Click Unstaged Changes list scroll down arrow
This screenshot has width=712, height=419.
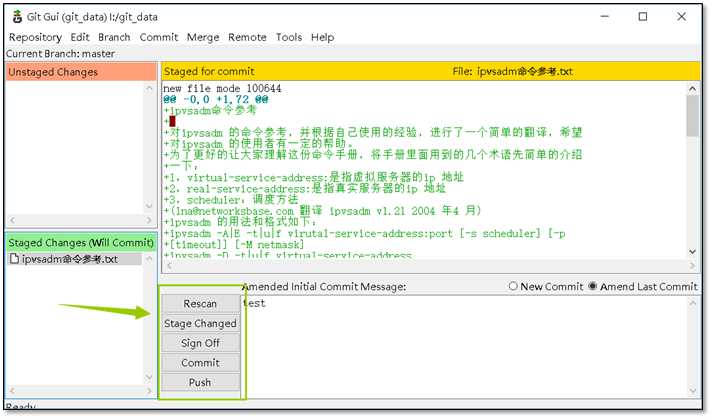click(149, 206)
